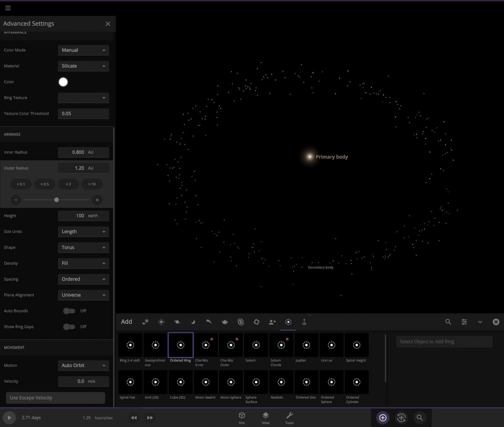504x427 pixels.
Task: Open the Tools wrench menu
Action: click(x=289, y=418)
